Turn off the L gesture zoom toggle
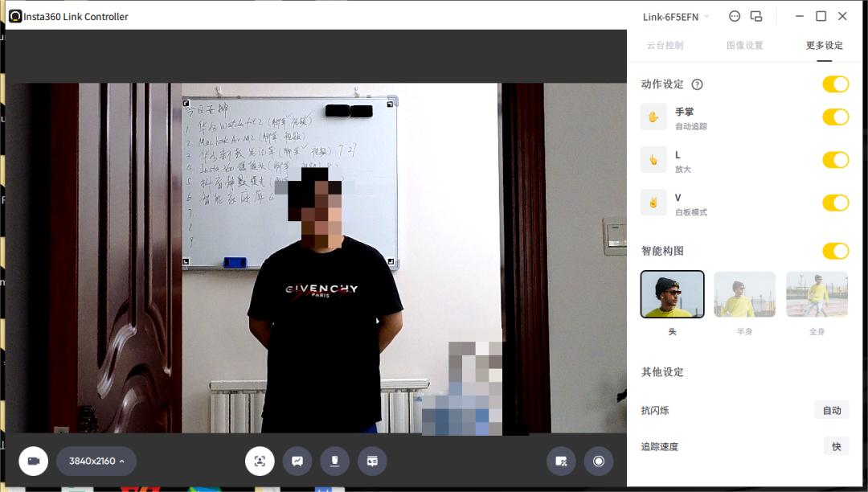The width and height of the screenshot is (868, 492). (x=836, y=160)
